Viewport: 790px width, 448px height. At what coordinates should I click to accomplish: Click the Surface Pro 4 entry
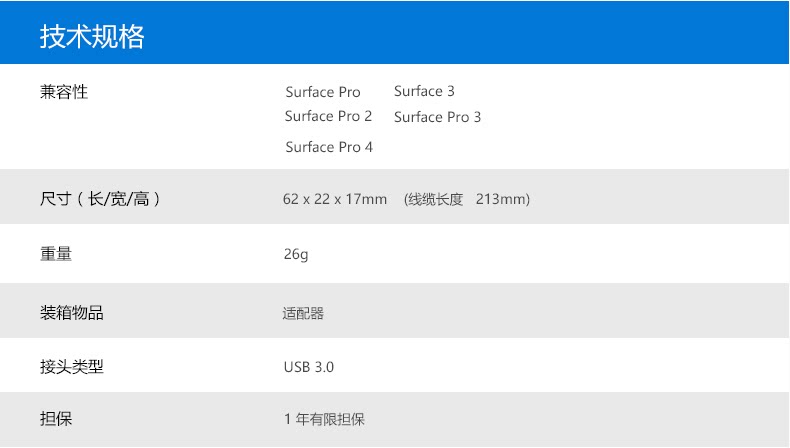[x=328, y=147]
